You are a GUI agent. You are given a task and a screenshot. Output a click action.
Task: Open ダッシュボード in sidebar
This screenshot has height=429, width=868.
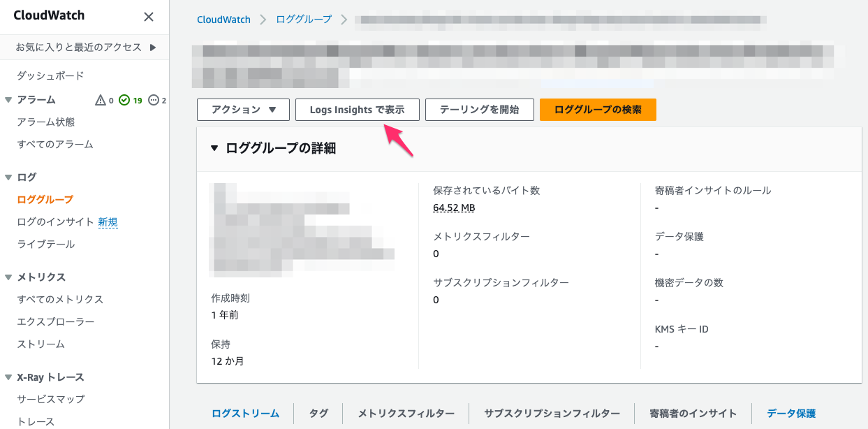tap(50, 75)
